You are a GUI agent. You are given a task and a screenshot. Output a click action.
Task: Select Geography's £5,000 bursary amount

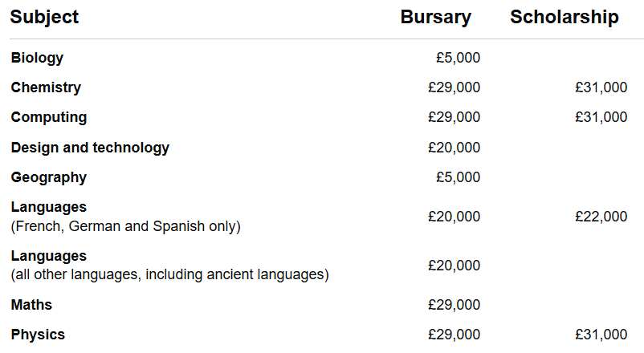click(458, 177)
